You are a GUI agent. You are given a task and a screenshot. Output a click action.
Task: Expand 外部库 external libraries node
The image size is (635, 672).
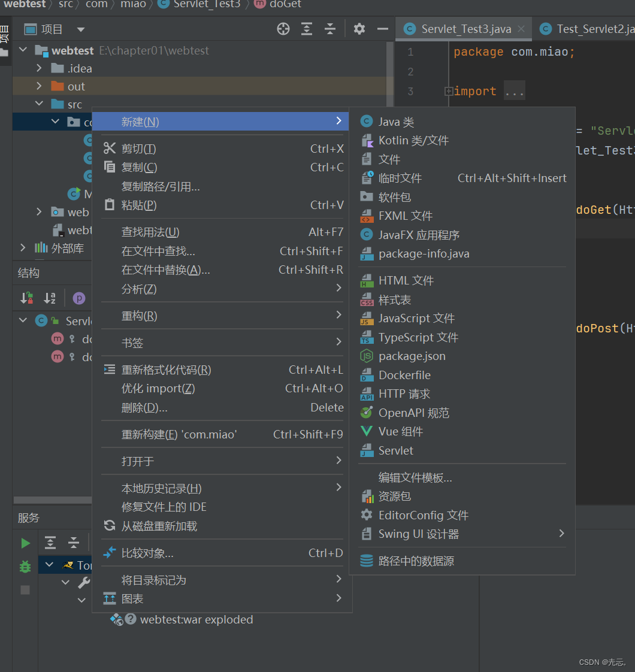(23, 248)
